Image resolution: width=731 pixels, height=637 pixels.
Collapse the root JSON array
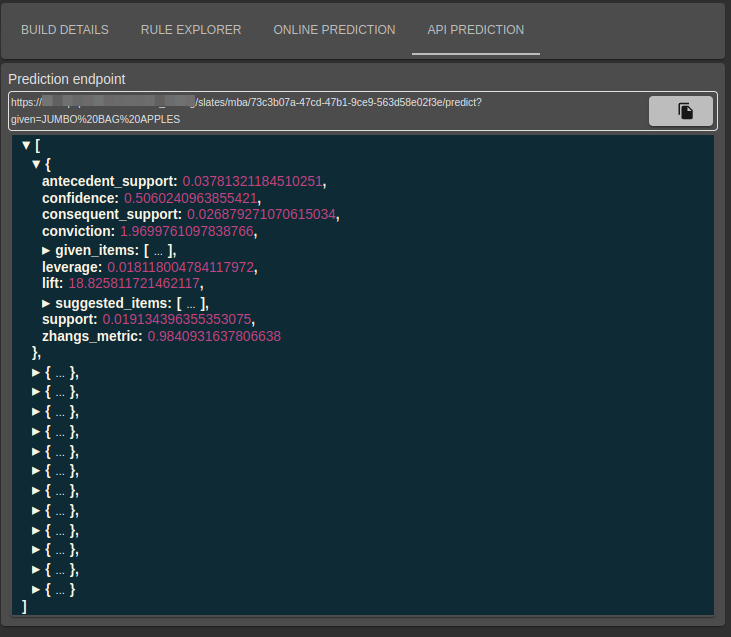point(27,146)
